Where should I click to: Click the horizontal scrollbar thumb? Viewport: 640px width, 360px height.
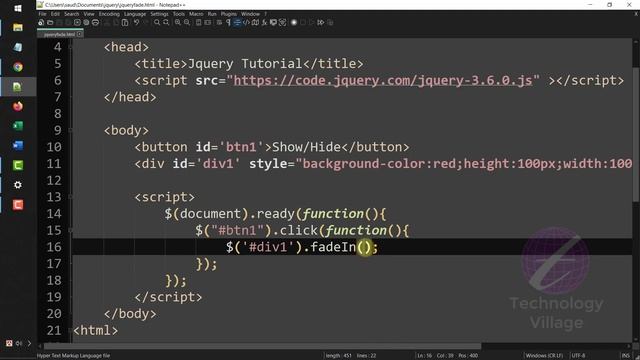tap(262, 346)
